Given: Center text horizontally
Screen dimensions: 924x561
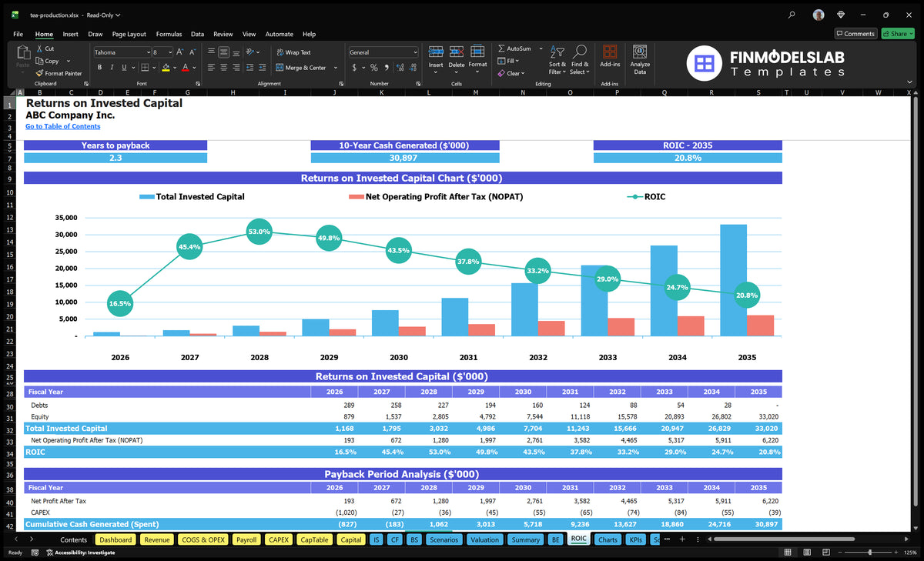Looking at the screenshot, I should (224, 68).
